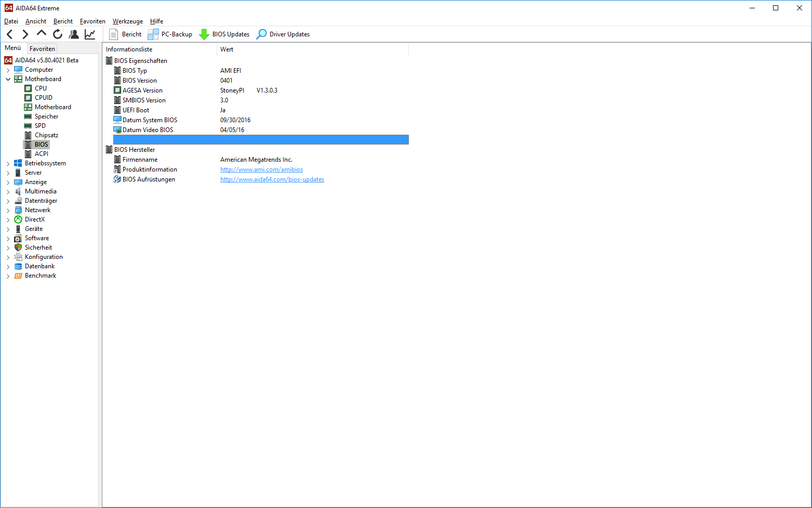Open the Werkzeuge menu
Image resolution: width=812 pixels, height=508 pixels.
click(128, 21)
